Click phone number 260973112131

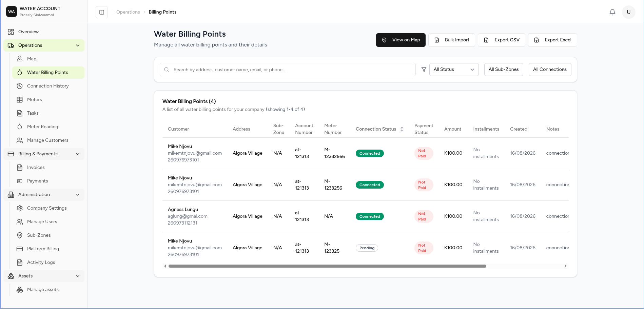[182, 223]
